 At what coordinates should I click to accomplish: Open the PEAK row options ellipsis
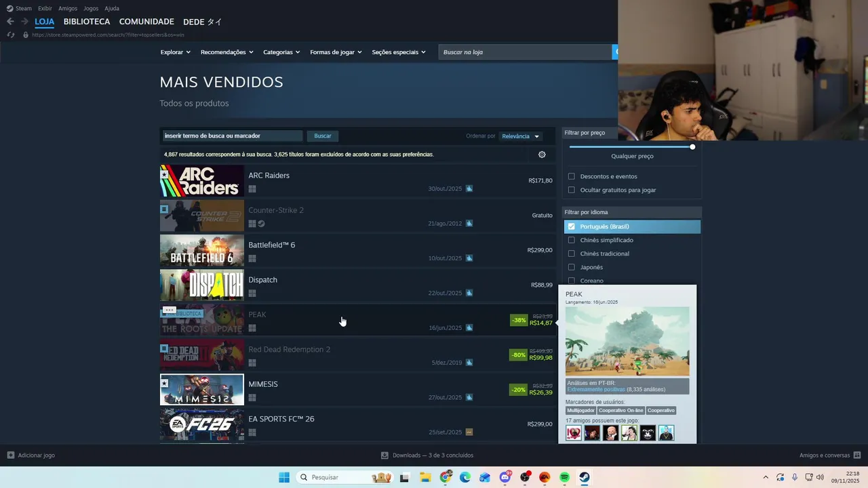(x=169, y=310)
